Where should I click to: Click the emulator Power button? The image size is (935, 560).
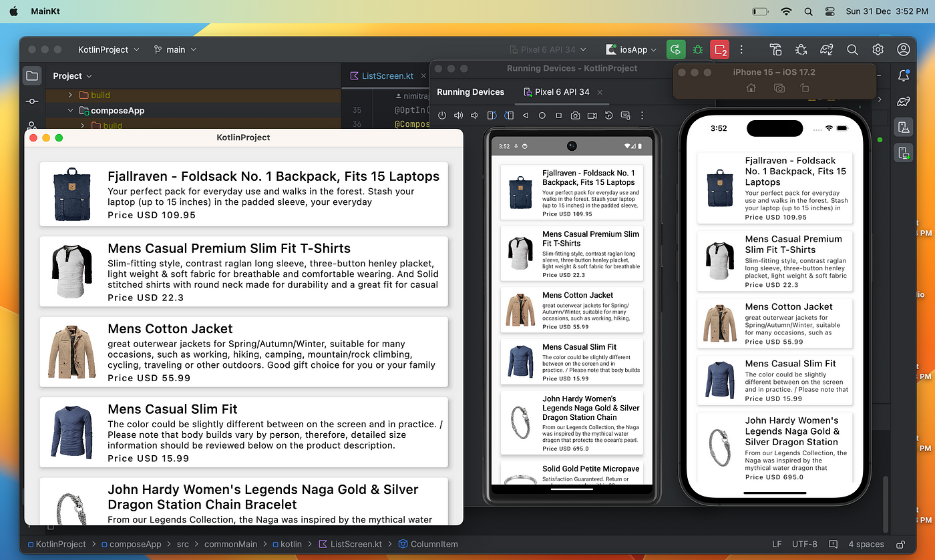pyautogui.click(x=442, y=115)
